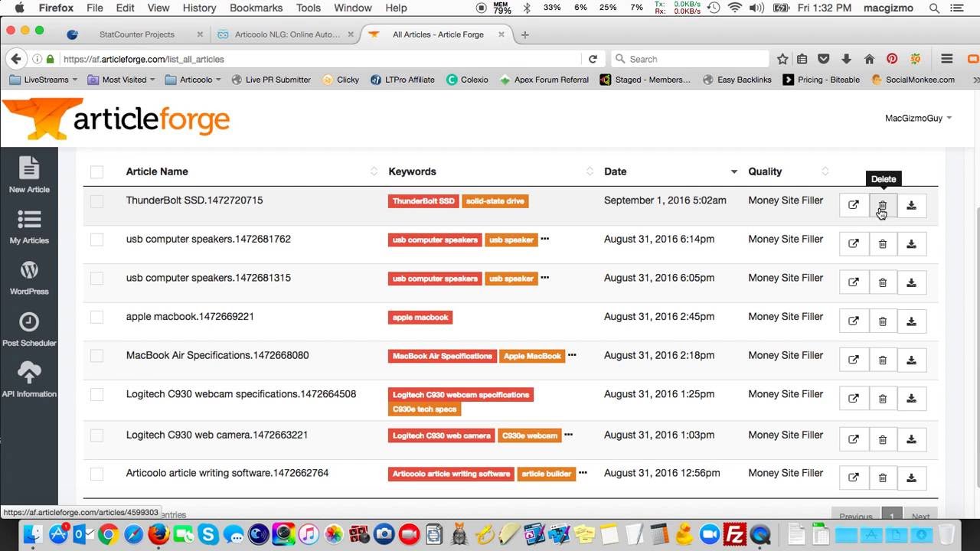980x551 pixels.
Task: Expand the Most Visited bookmarks folder
Action: tap(122, 80)
